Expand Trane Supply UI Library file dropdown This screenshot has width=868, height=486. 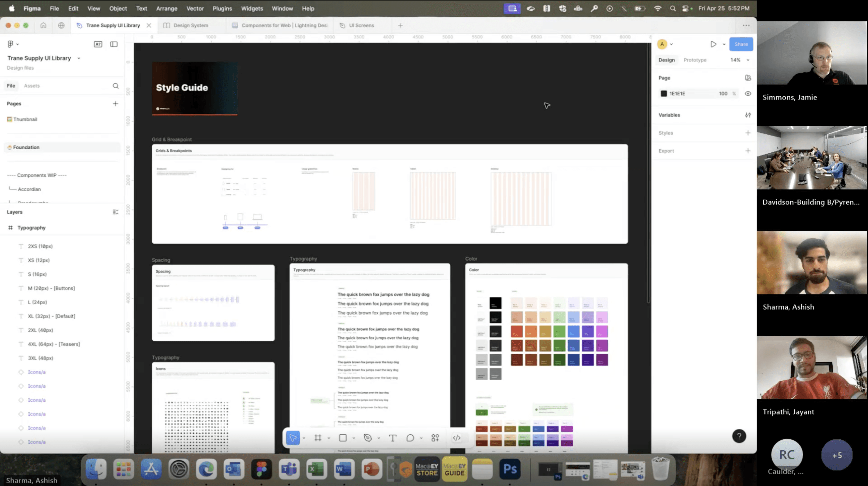(79, 58)
